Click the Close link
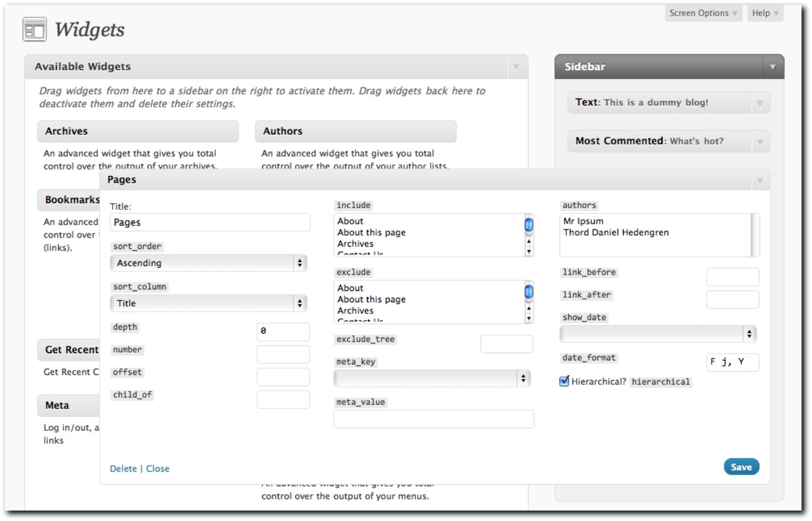This screenshot has width=812, height=521. click(x=157, y=468)
